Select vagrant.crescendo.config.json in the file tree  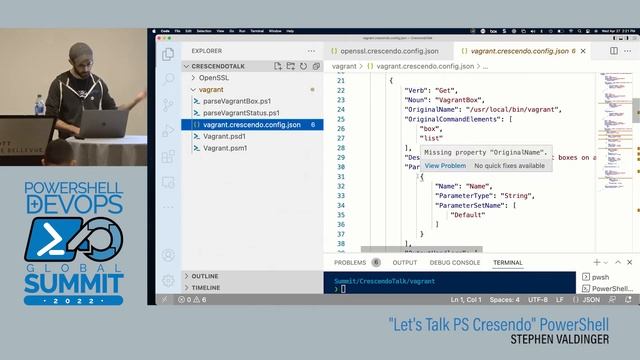[252, 125]
